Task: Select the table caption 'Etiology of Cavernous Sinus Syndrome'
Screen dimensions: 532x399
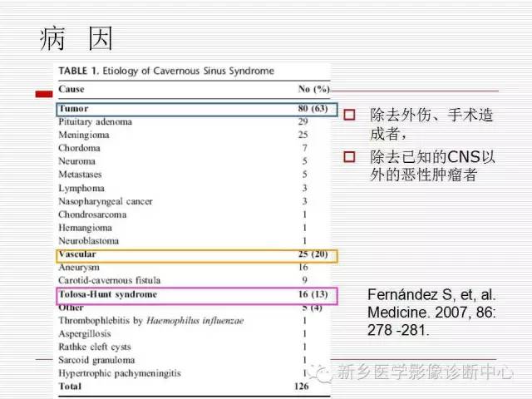Action: pos(189,71)
